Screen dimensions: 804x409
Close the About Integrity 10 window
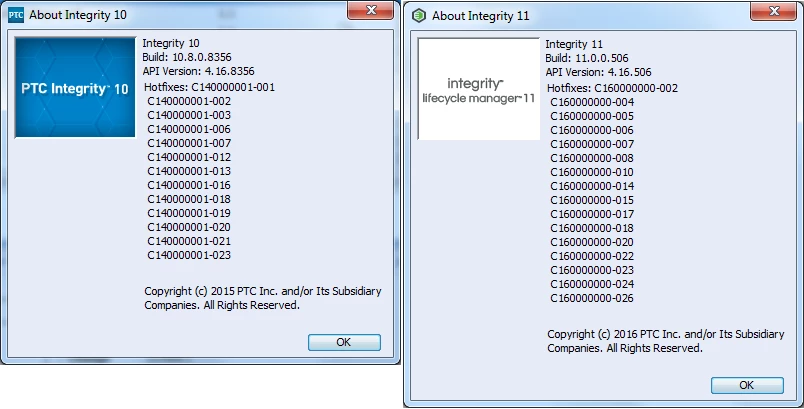[371, 10]
